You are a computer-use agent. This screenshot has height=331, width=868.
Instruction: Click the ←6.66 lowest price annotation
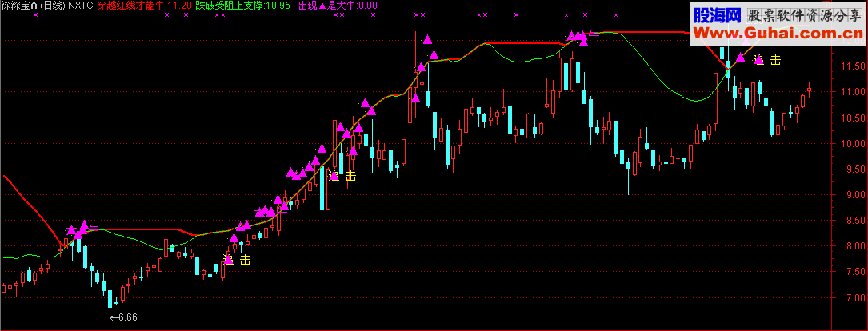123,317
